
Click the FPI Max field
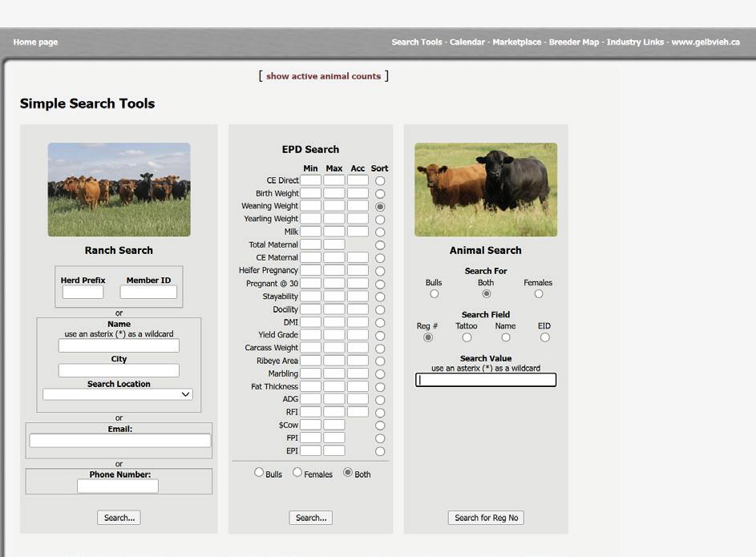point(334,438)
